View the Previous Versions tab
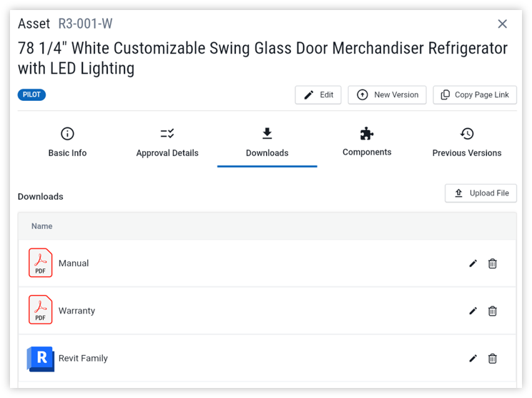 [467, 142]
